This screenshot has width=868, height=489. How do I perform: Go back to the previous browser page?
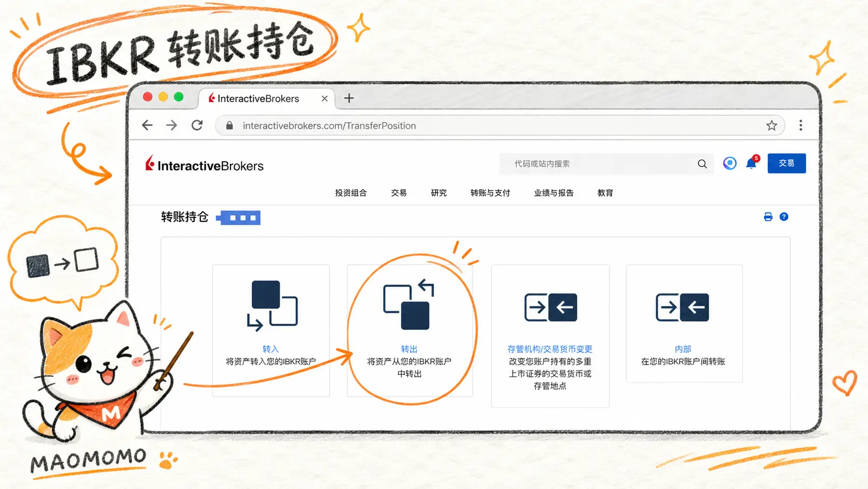tap(147, 125)
